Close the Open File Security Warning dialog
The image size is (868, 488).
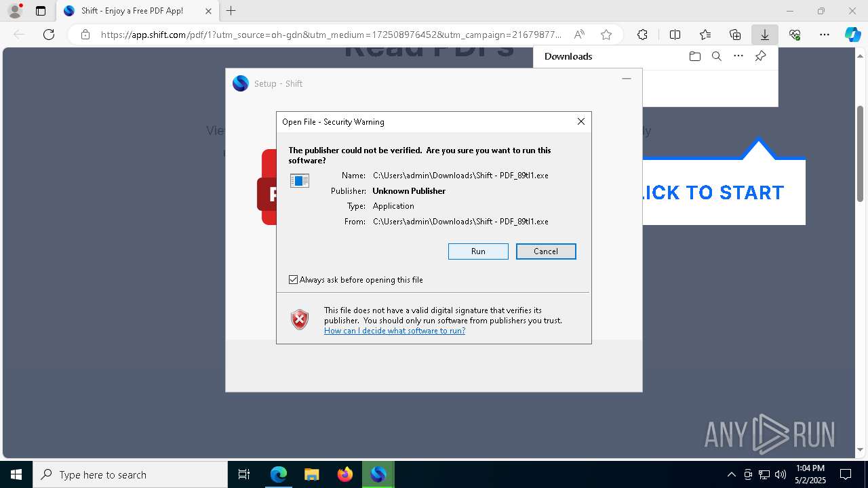pos(580,121)
